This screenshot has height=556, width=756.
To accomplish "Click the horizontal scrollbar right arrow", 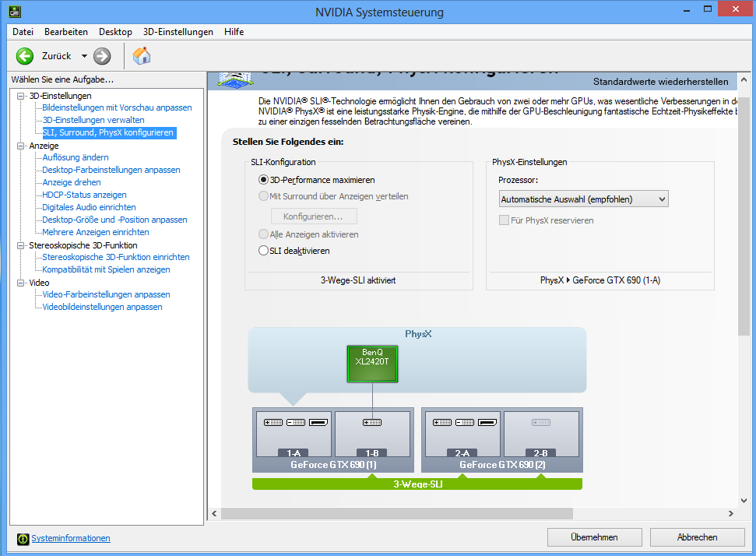I will [731, 514].
